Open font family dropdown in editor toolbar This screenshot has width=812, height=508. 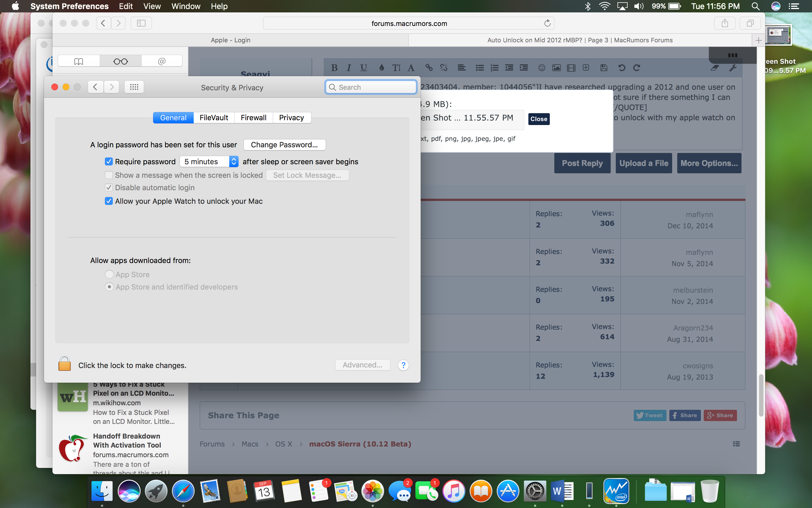(x=411, y=68)
